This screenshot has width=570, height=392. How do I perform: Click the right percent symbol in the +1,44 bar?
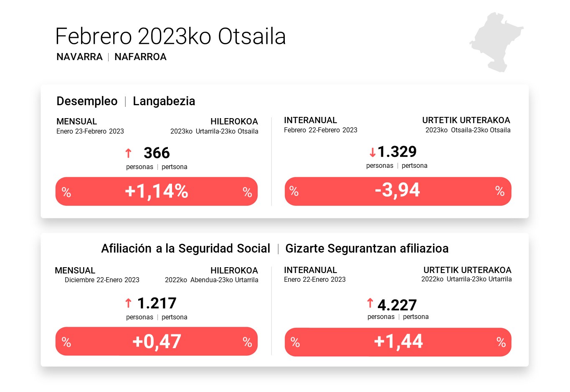click(501, 343)
